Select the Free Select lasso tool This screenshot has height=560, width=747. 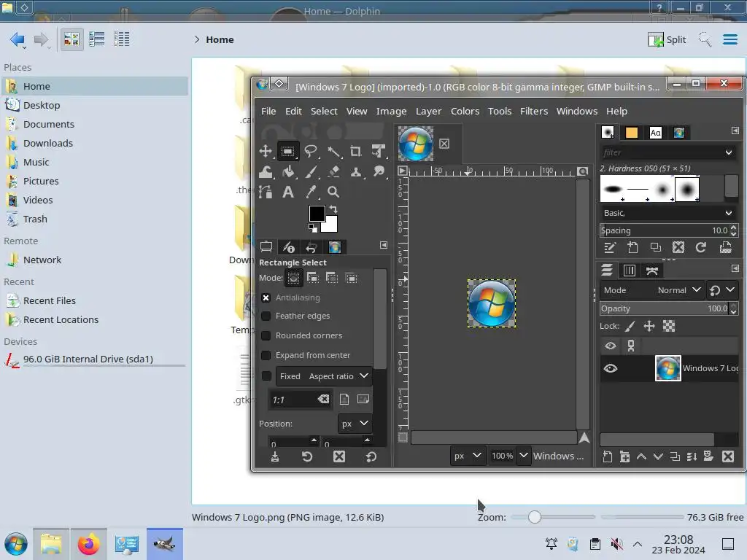(311, 152)
